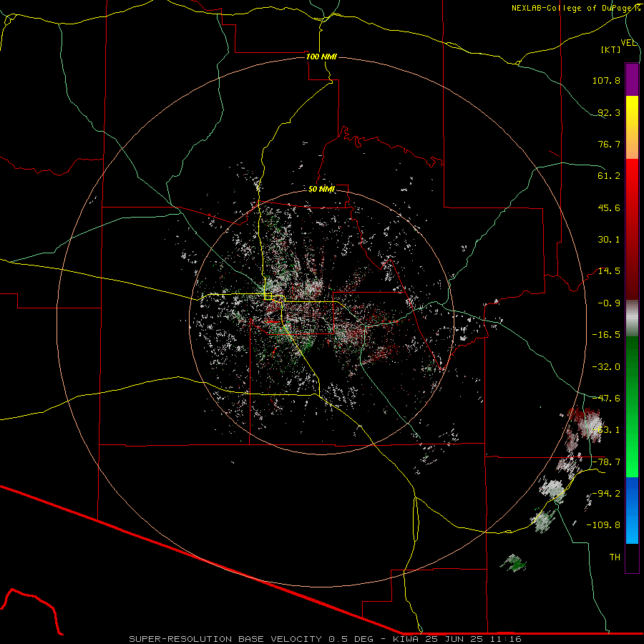Select the -109.8 legend value
This screenshot has height=644, width=644.
[x=603, y=525]
